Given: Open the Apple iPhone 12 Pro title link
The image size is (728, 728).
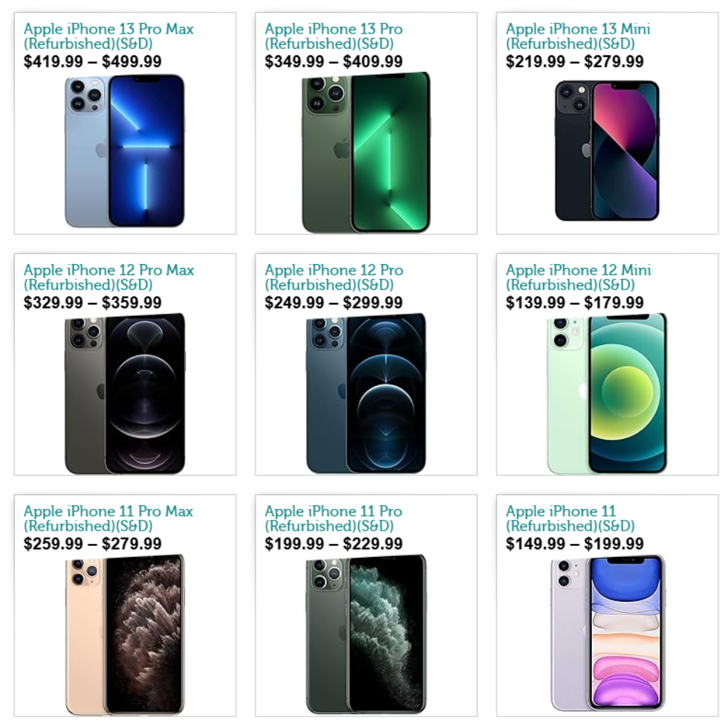Looking at the screenshot, I should (334, 277).
